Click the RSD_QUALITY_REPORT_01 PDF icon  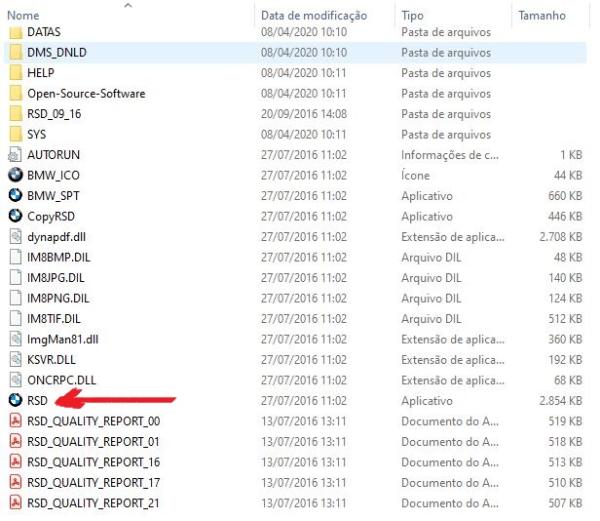coord(15,441)
